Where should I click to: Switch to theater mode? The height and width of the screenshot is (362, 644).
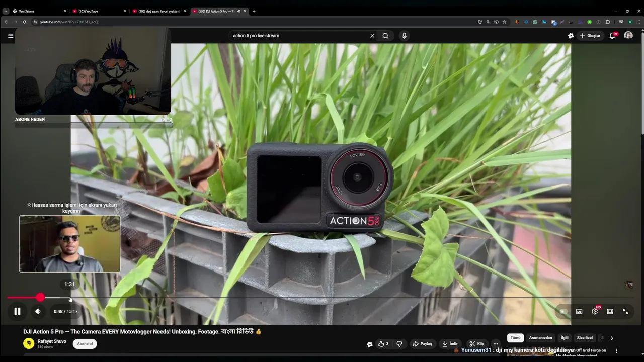tap(610, 311)
